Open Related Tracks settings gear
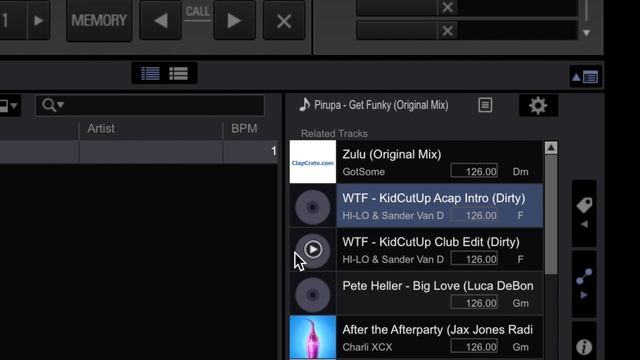The height and width of the screenshot is (360, 640). click(538, 105)
